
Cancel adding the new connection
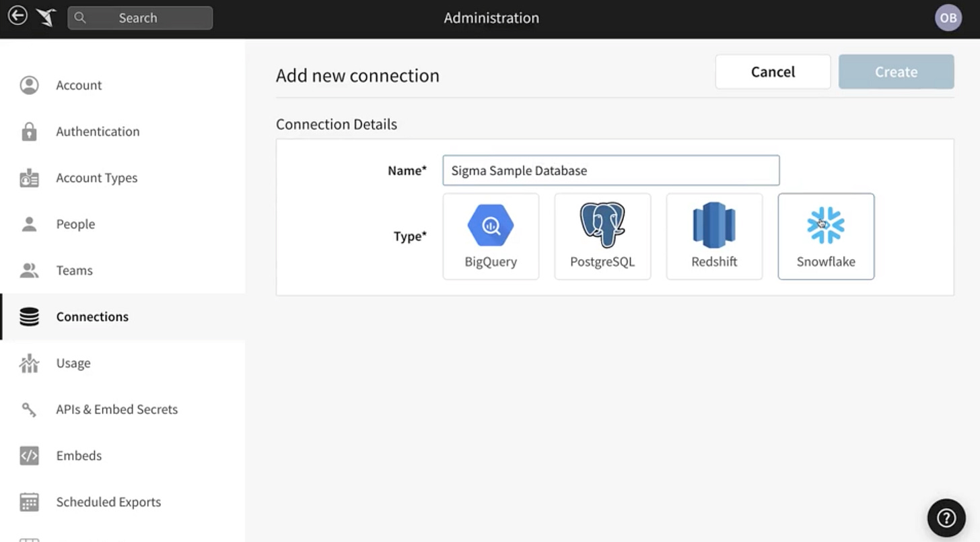[x=773, y=72]
